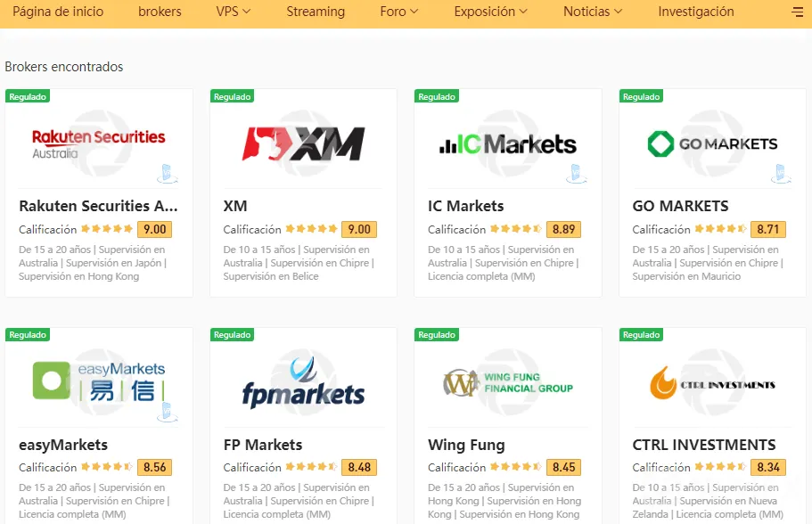Click GO MARKETS description mentioning Supervisión en Mauricio
Viewport: 812px width, 524px height.
point(708,263)
